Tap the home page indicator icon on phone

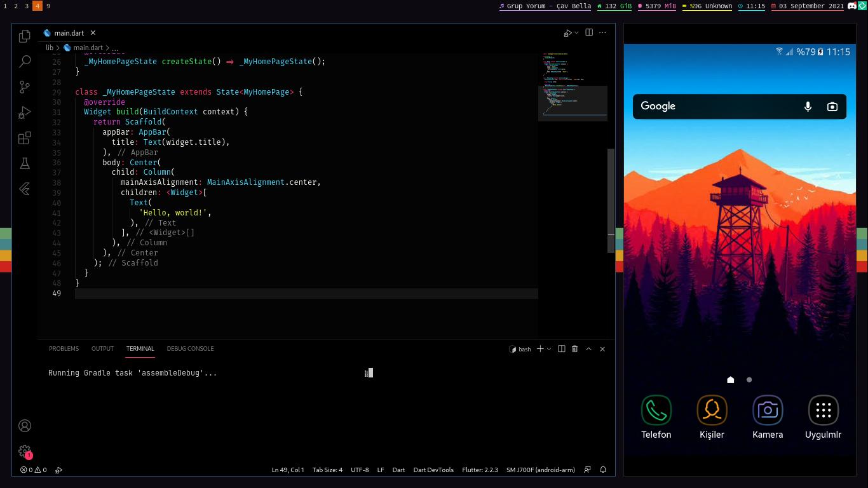click(730, 379)
